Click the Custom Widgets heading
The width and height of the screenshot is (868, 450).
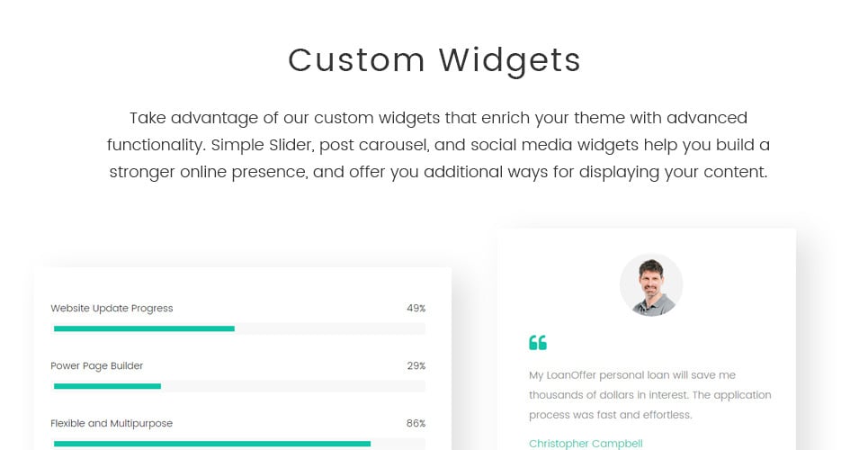tap(434, 60)
